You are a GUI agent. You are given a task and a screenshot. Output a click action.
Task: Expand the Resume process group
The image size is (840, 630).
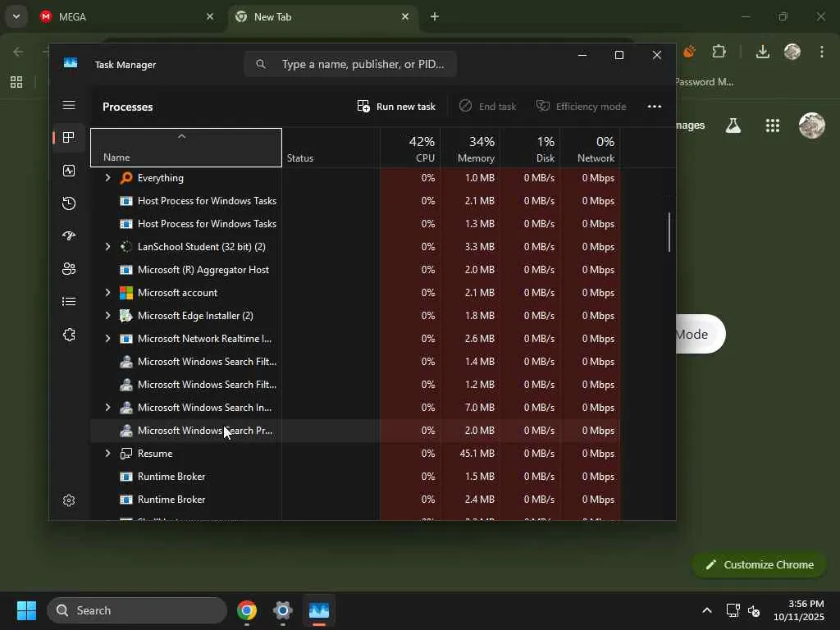(107, 453)
